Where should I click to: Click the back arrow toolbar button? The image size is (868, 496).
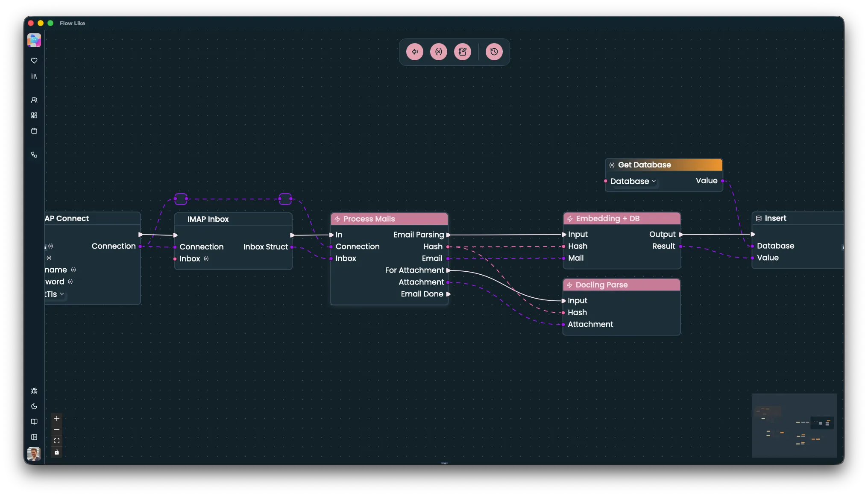(x=414, y=52)
